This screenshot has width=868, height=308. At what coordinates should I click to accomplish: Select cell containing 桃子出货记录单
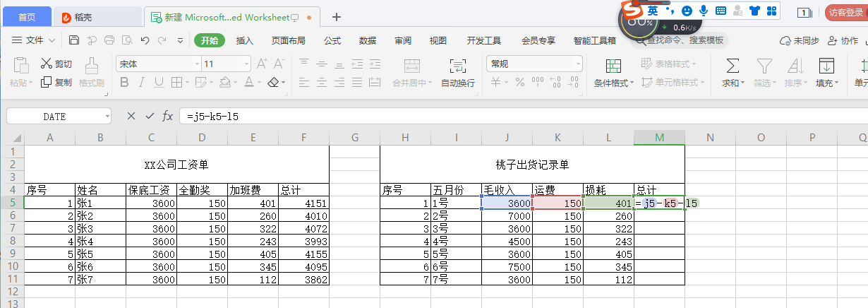pyautogui.click(x=532, y=165)
